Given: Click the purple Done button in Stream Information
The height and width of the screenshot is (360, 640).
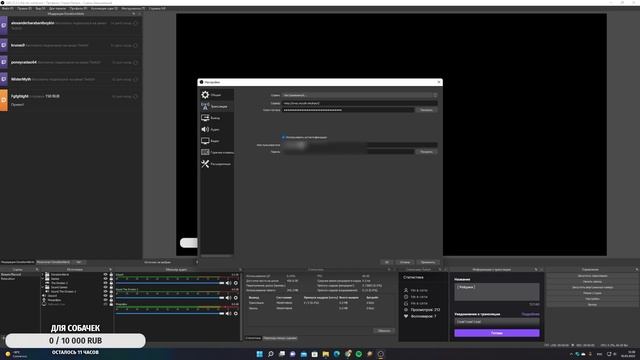Looking at the screenshot, I should [x=497, y=333].
